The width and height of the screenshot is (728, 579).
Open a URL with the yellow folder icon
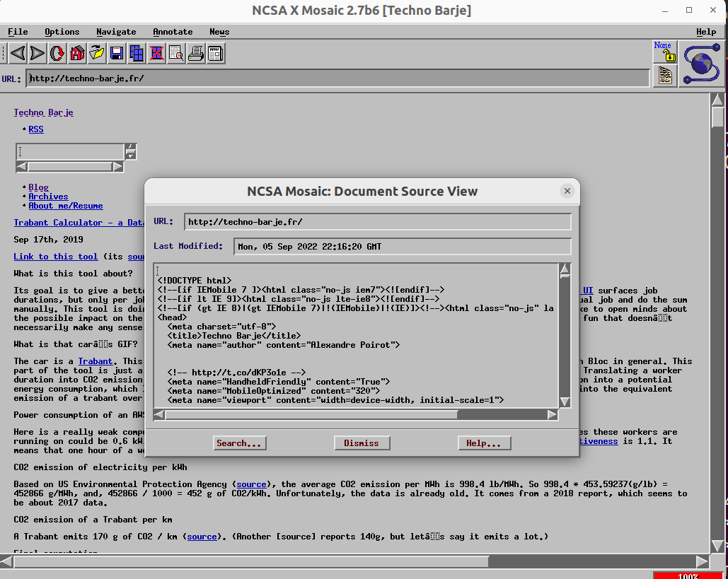pyautogui.click(x=97, y=53)
